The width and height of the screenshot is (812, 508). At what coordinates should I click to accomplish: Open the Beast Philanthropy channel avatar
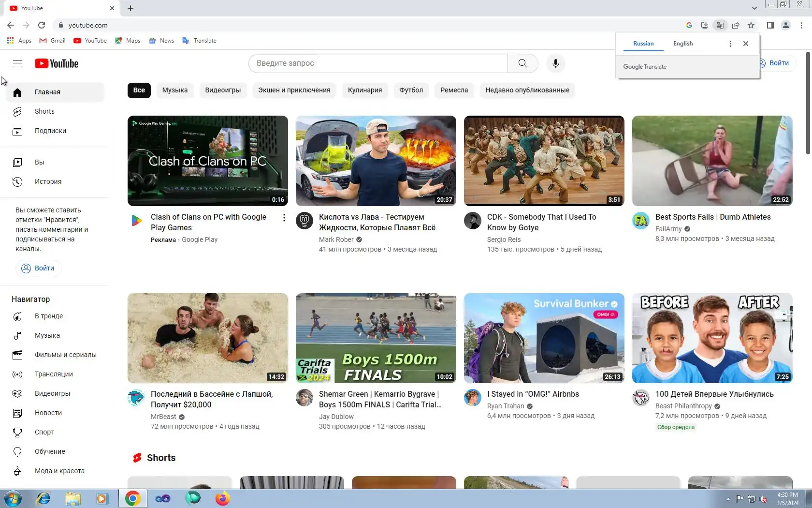pos(641,398)
